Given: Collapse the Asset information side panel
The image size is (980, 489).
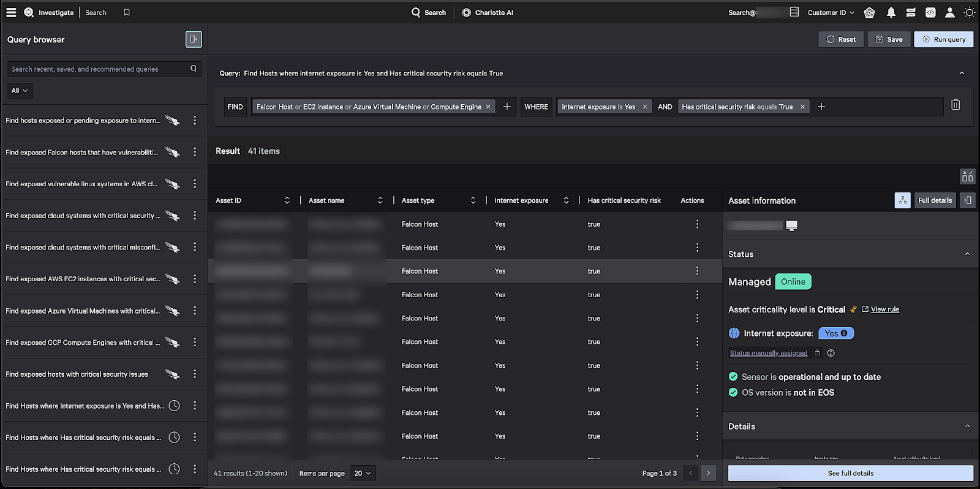Looking at the screenshot, I should (968, 200).
